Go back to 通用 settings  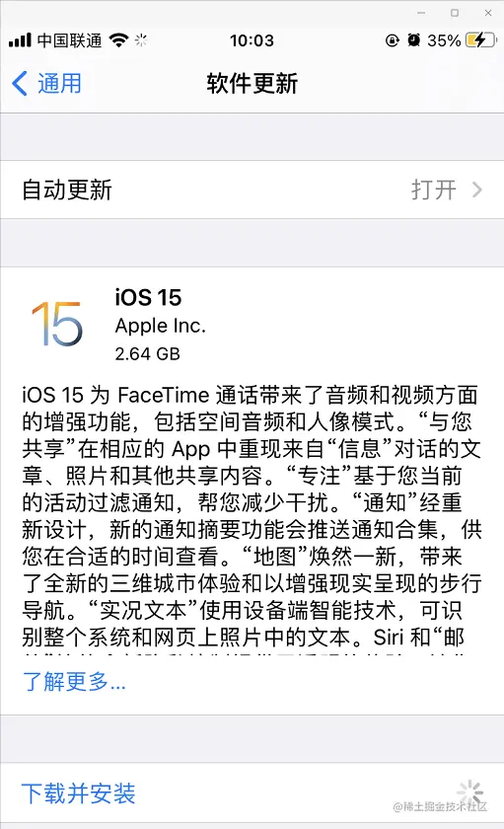(46, 84)
